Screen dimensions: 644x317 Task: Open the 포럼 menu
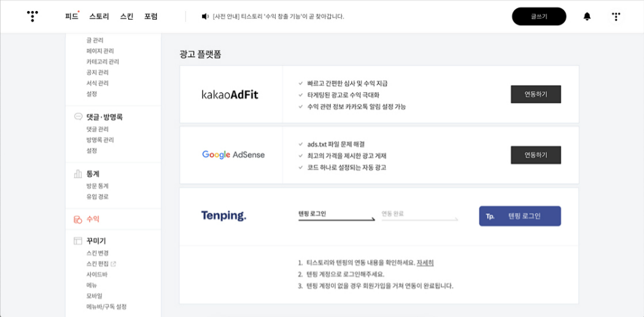click(151, 17)
